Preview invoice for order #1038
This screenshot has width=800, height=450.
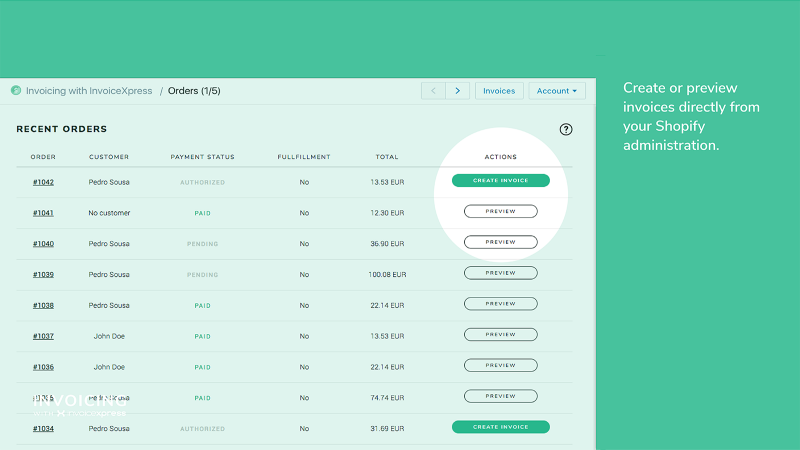coord(501,304)
